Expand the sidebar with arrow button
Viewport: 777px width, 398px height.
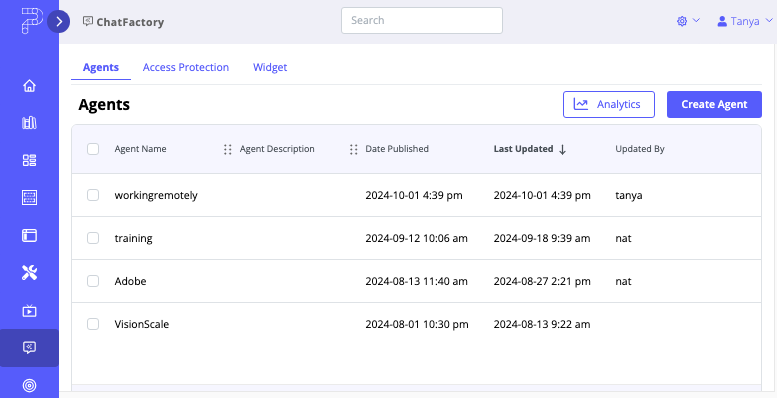tap(59, 21)
